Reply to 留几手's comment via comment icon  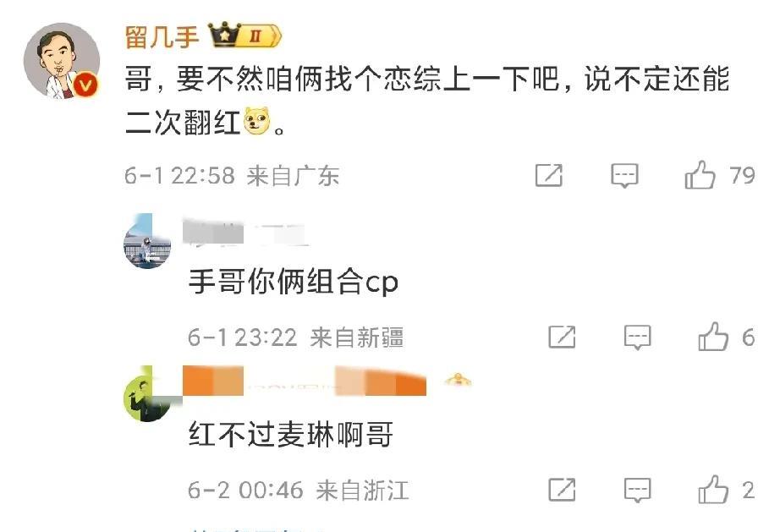coord(624,176)
